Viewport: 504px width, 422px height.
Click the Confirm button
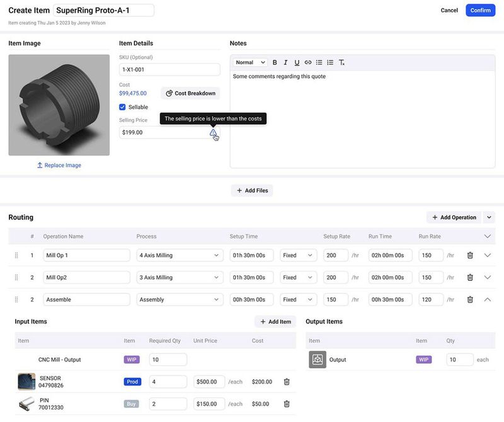[481, 9]
